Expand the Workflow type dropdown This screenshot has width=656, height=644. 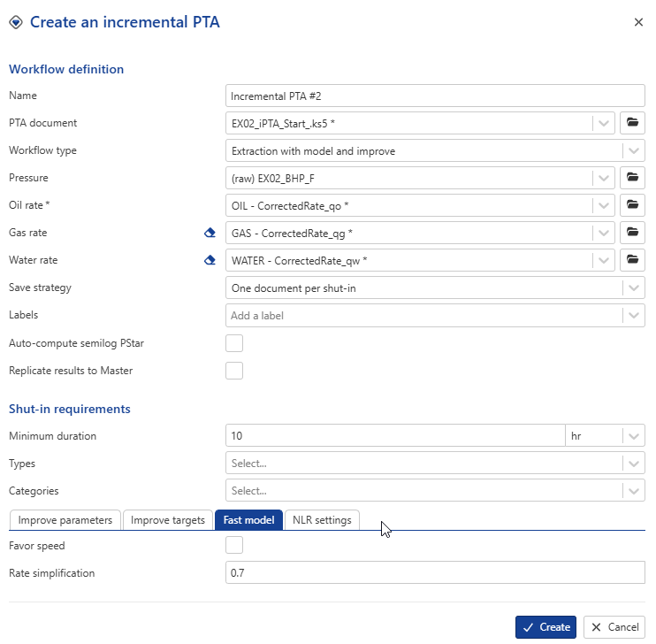point(633,150)
